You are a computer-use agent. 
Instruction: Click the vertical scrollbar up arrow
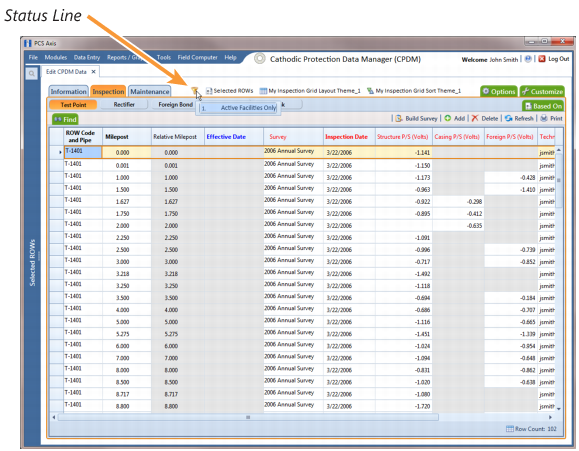click(x=559, y=150)
